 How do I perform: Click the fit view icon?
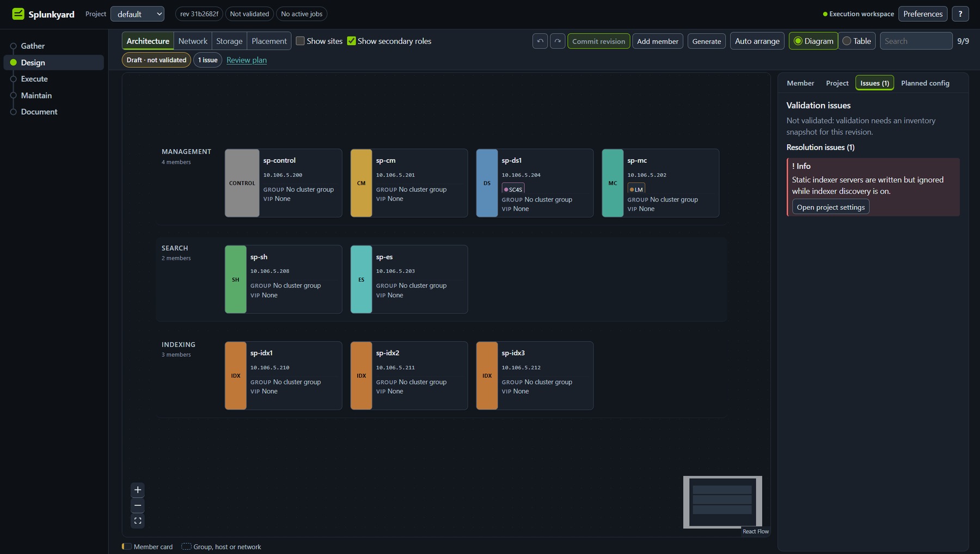click(x=138, y=521)
